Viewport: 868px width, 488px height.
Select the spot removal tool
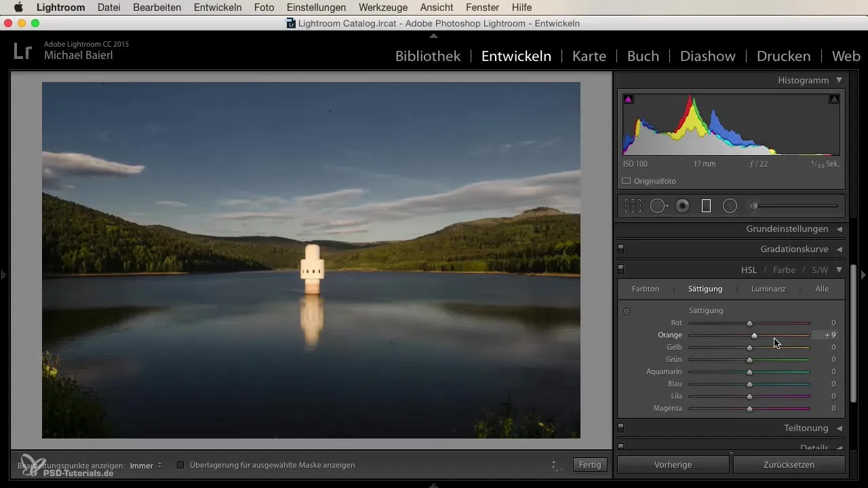tap(658, 206)
